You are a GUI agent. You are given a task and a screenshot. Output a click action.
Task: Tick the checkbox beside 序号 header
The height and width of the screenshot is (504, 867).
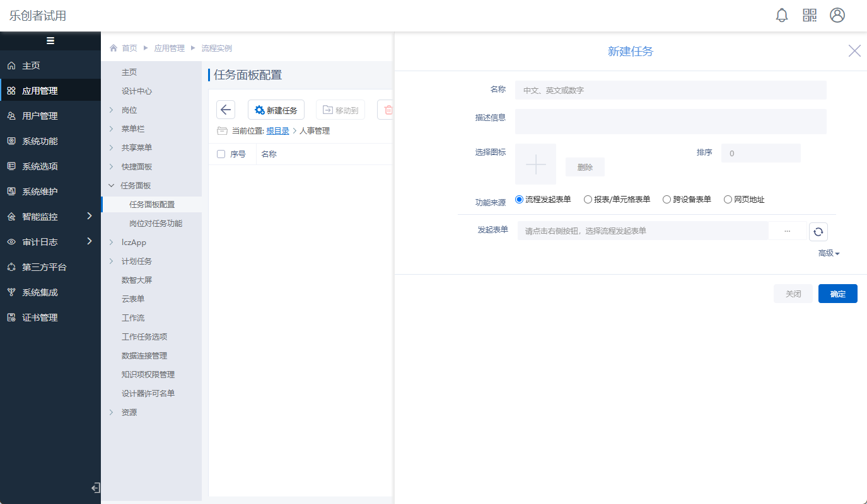(x=221, y=154)
